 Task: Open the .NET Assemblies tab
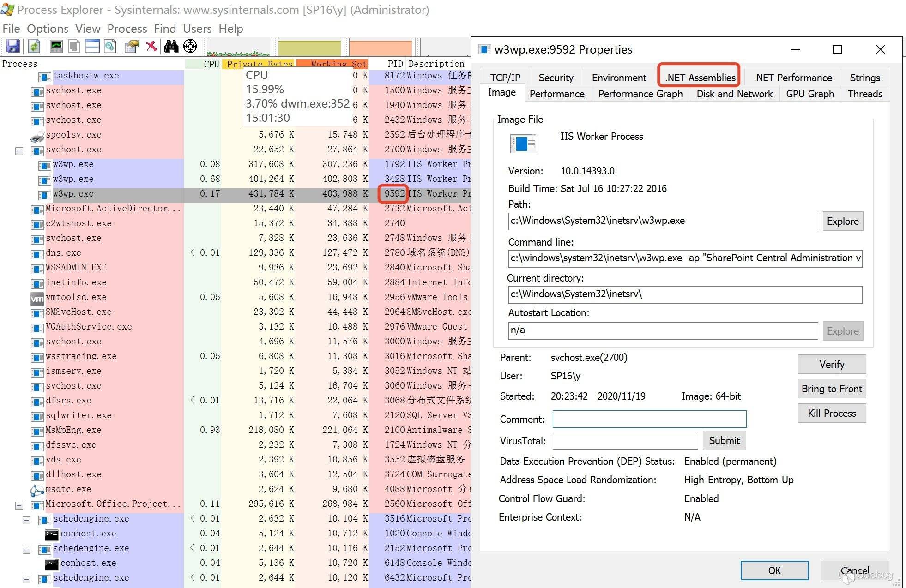click(x=700, y=78)
